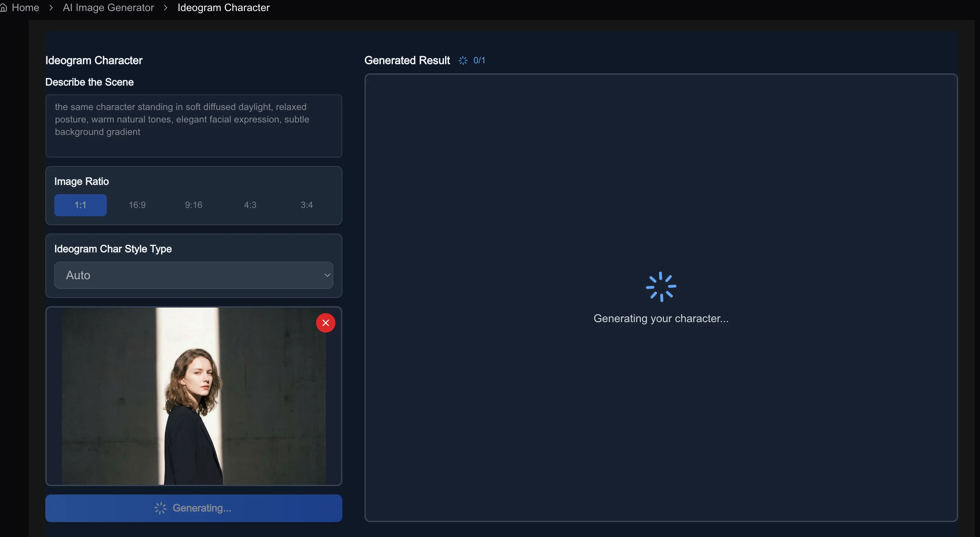Select the 1:1 image ratio
The height and width of the screenshot is (537, 980).
pyautogui.click(x=80, y=205)
